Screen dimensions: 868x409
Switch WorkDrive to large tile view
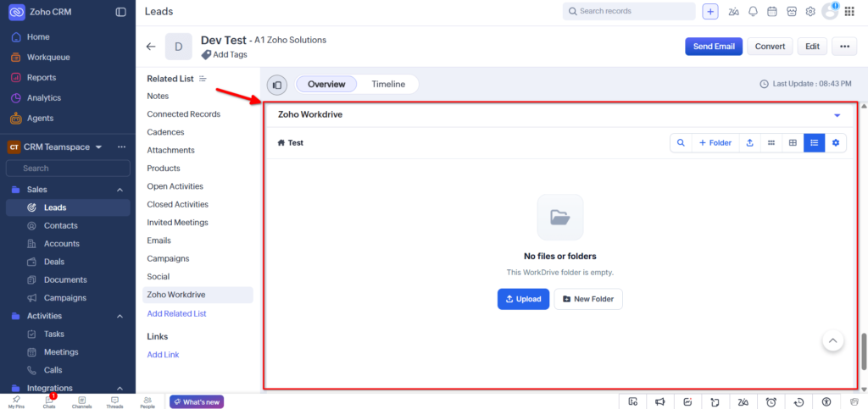(793, 142)
